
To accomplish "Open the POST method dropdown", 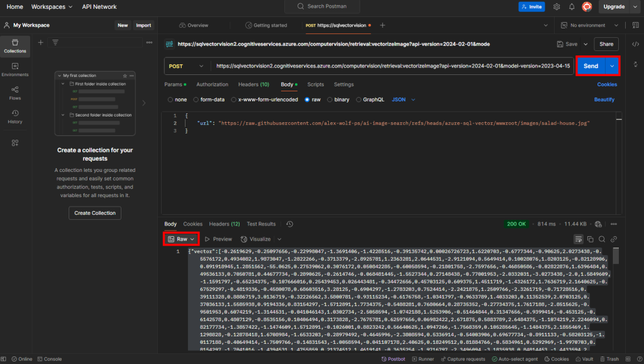I will coord(186,66).
